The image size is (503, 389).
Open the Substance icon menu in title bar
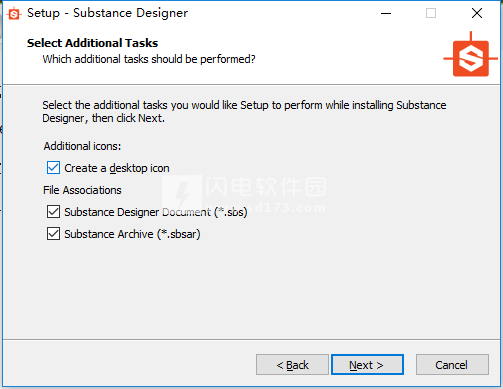(14, 14)
